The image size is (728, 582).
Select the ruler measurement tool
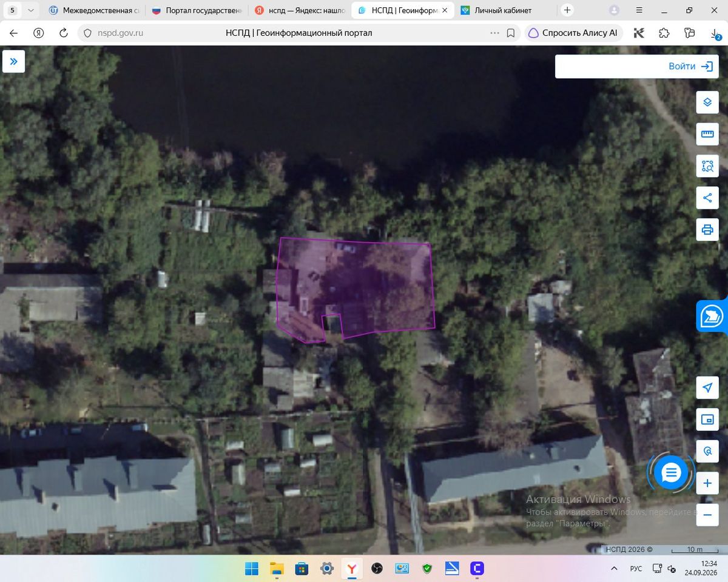point(707,134)
